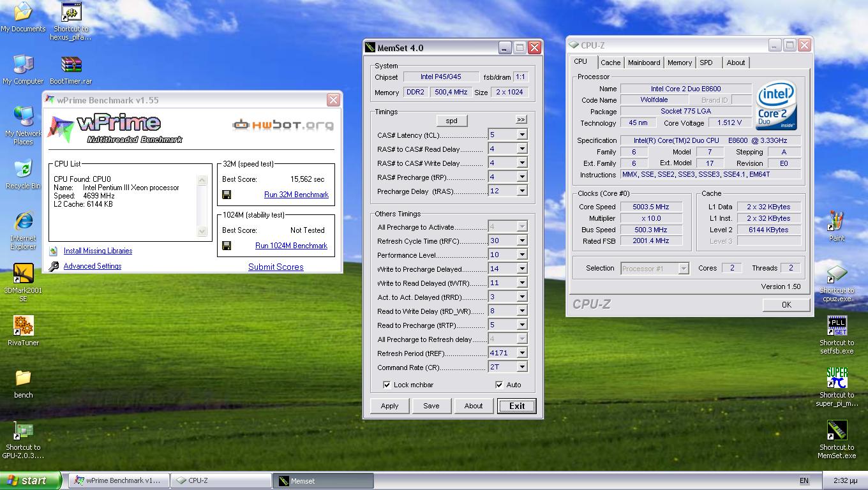Image resolution: width=868 pixels, height=490 pixels.
Task: Toggle the Lock mchbar checkbox
Action: point(387,385)
